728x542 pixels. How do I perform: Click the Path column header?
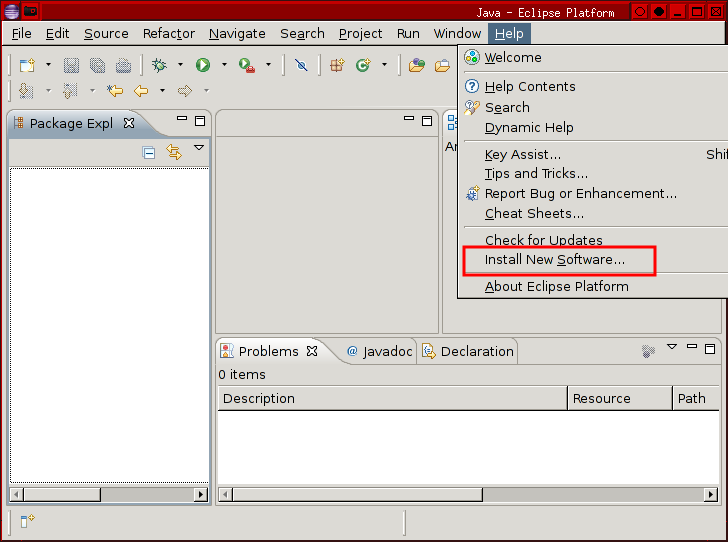(x=696, y=398)
